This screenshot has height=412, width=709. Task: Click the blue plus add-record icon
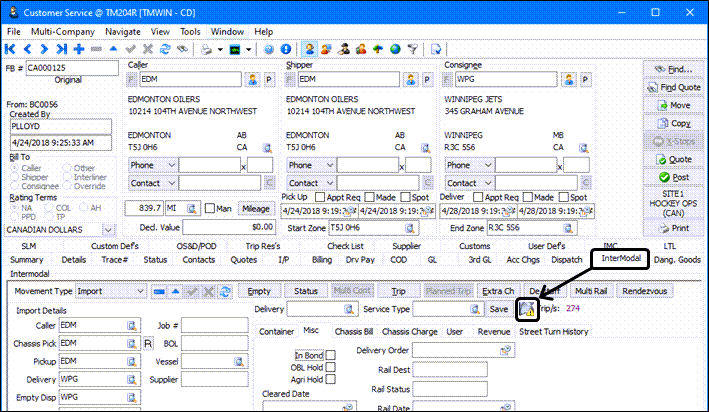(x=81, y=48)
